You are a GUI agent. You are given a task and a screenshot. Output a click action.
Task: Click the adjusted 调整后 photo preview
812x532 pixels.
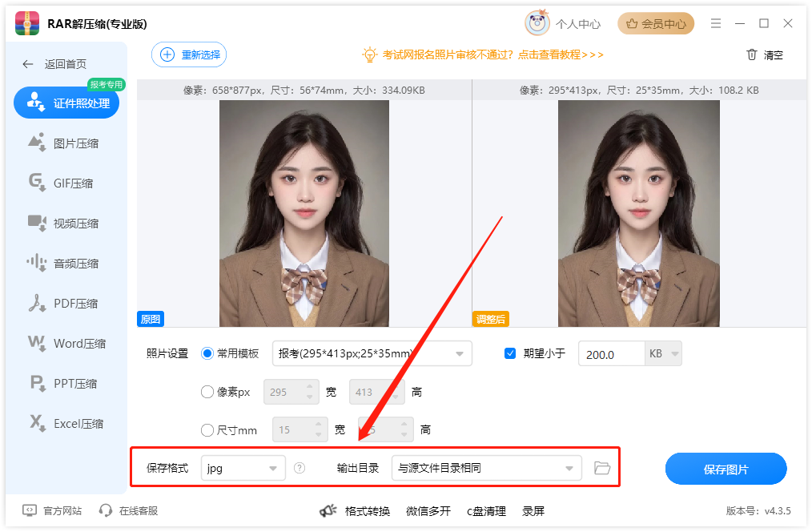(638, 213)
